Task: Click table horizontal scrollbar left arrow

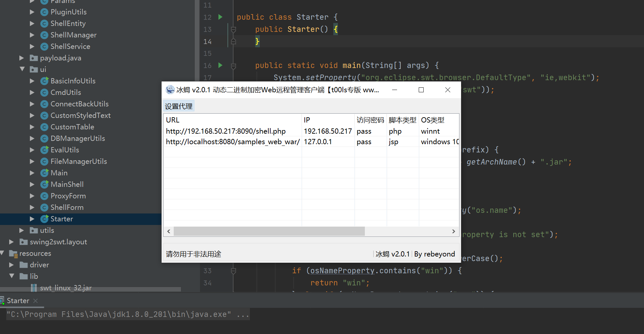Action: (x=169, y=231)
